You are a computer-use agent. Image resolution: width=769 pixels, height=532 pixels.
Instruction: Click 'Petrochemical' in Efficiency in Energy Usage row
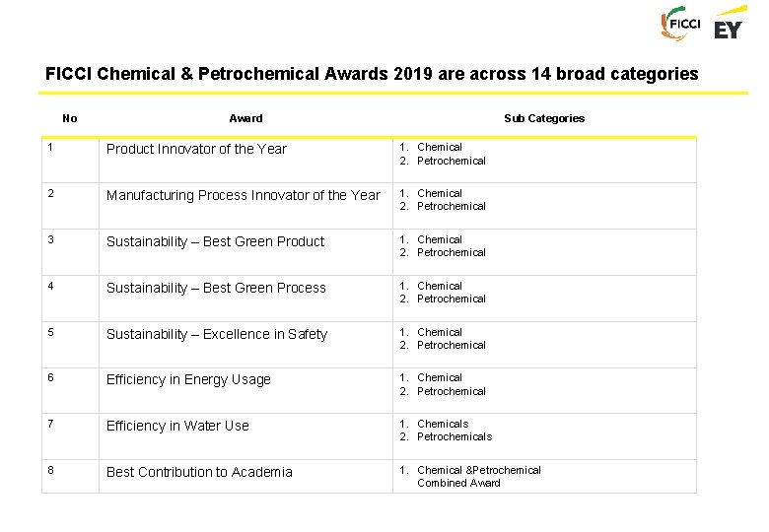point(452,391)
